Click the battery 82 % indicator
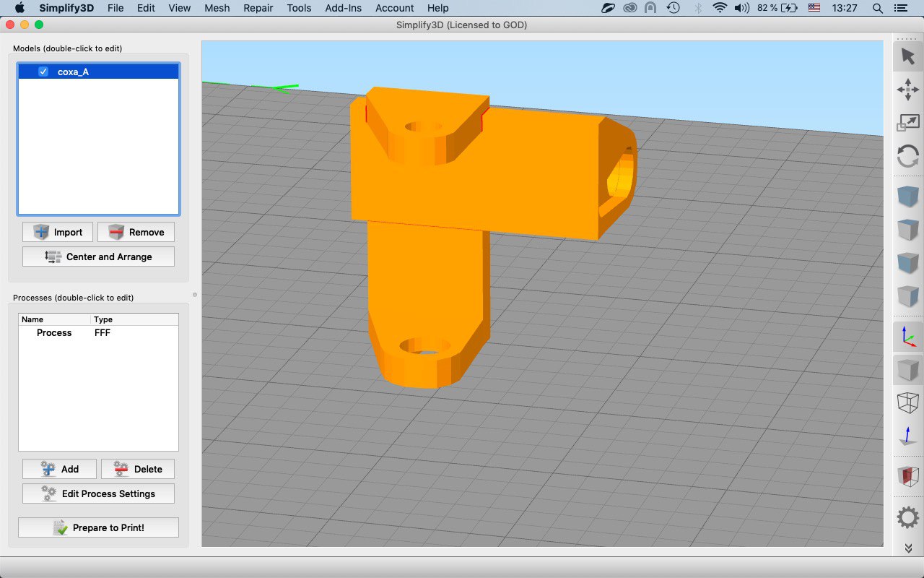The width and height of the screenshot is (924, 578). pyautogui.click(x=777, y=8)
